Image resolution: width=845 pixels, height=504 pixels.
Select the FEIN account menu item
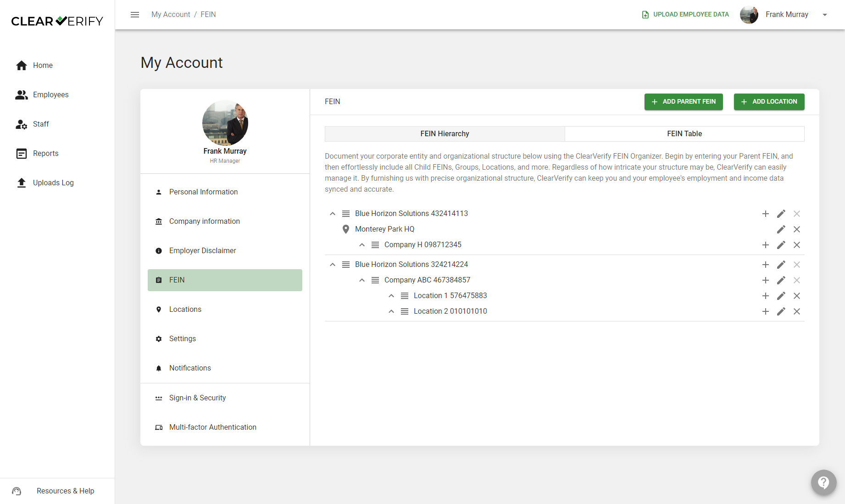coord(225,280)
